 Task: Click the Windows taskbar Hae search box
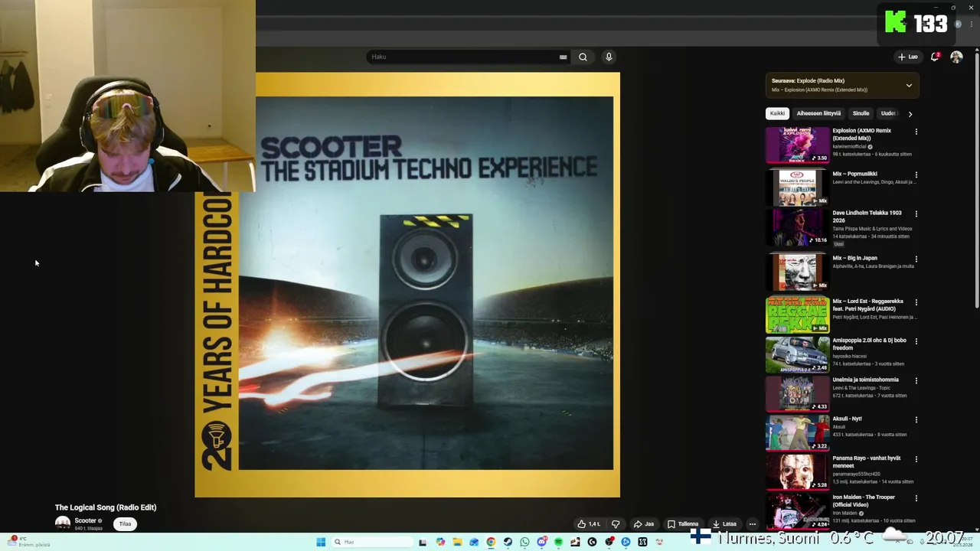374,542
